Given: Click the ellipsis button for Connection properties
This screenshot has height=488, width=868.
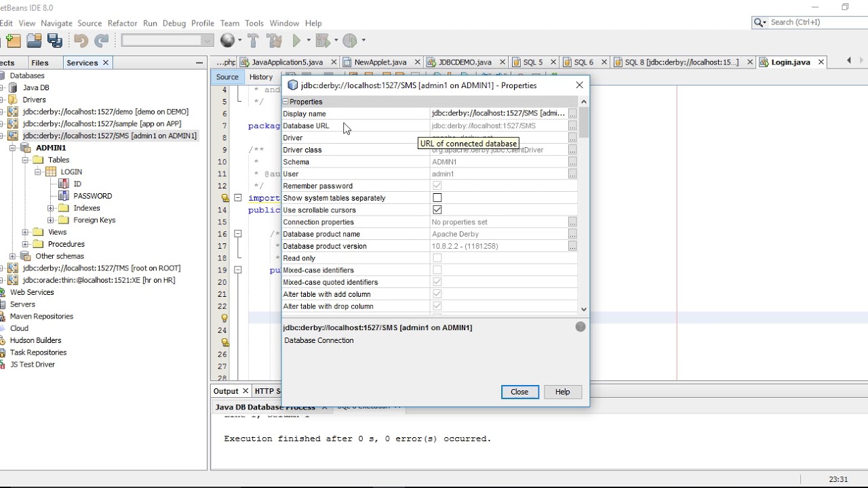Looking at the screenshot, I should click(x=572, y=222).
